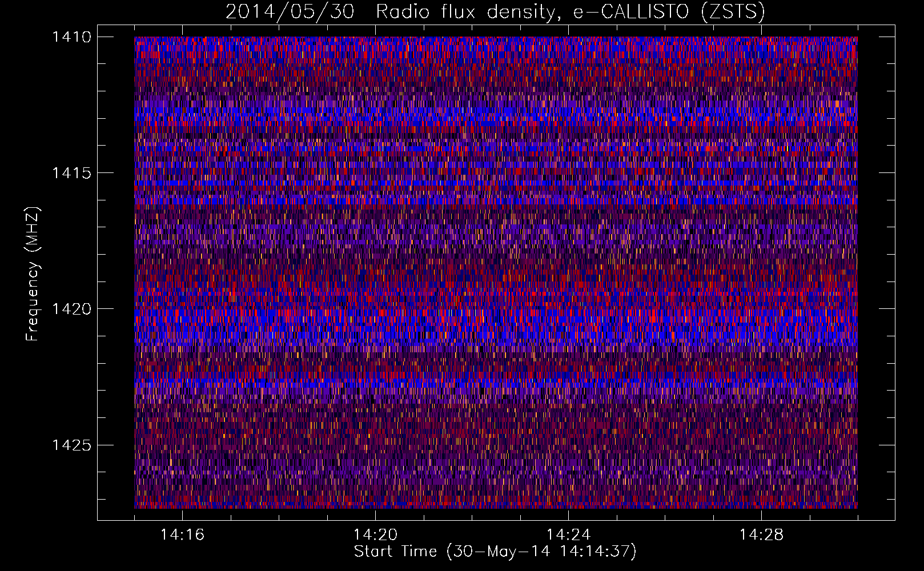Click the 14:16 time axis label
Screen dimensions: 924x571
[x=182, y=534]
